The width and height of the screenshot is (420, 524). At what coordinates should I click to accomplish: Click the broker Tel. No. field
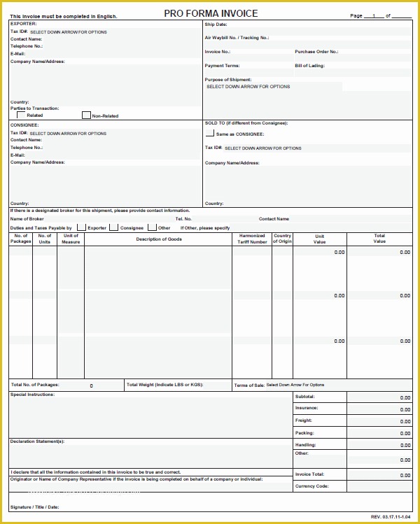pyautogui.click(x=225, y=219)
